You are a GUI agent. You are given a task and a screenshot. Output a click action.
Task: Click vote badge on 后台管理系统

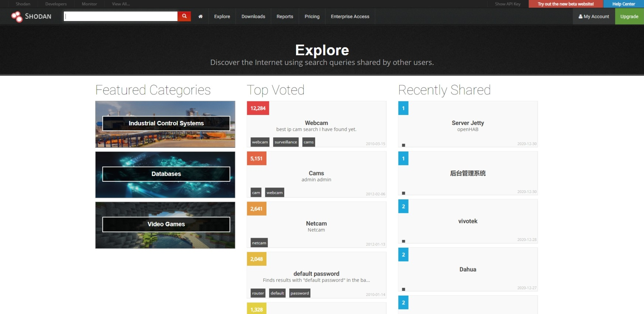coord(403,158)
